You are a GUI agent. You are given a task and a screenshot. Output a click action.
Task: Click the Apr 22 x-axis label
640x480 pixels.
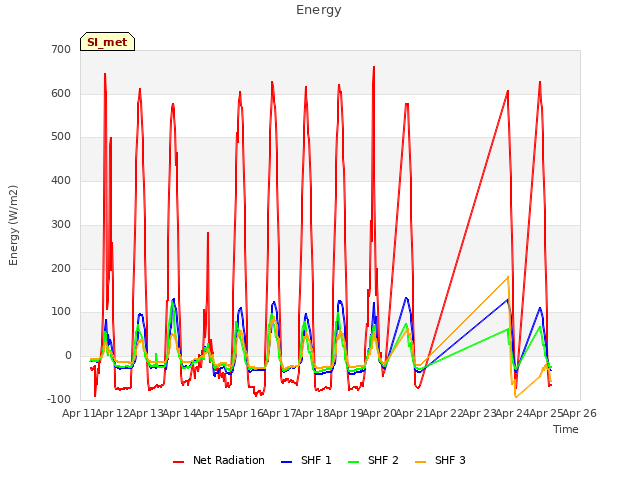click(x=446, y=413)
